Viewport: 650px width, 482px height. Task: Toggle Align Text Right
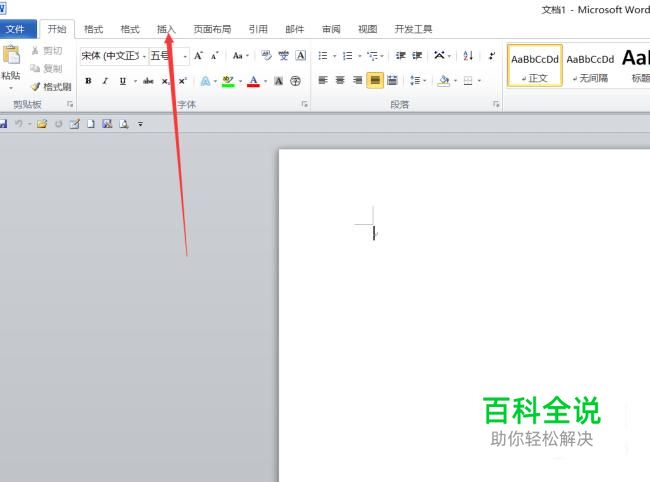357,80
